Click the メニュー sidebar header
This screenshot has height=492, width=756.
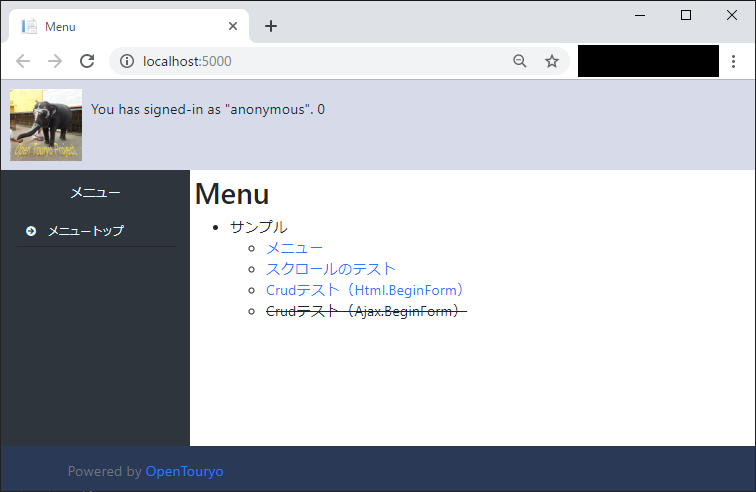(x=95, y=193)
